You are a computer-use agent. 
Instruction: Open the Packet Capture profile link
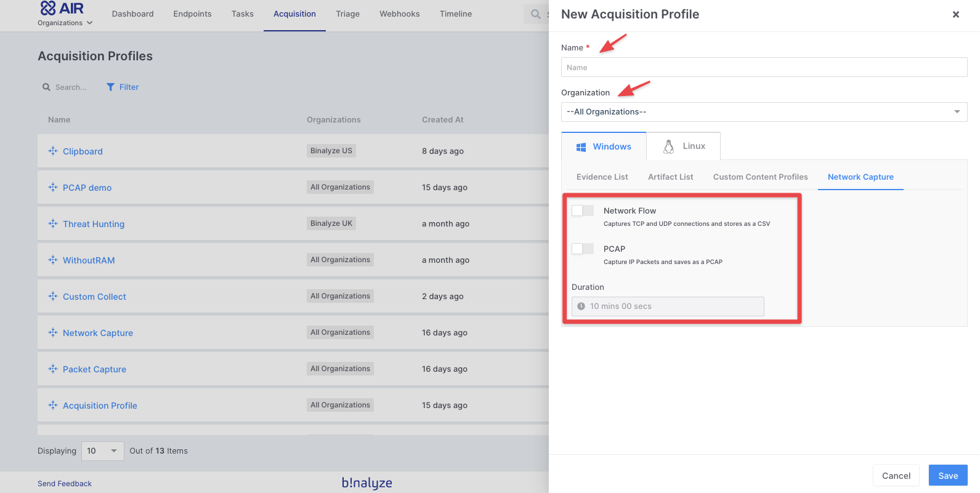(94, 369)
